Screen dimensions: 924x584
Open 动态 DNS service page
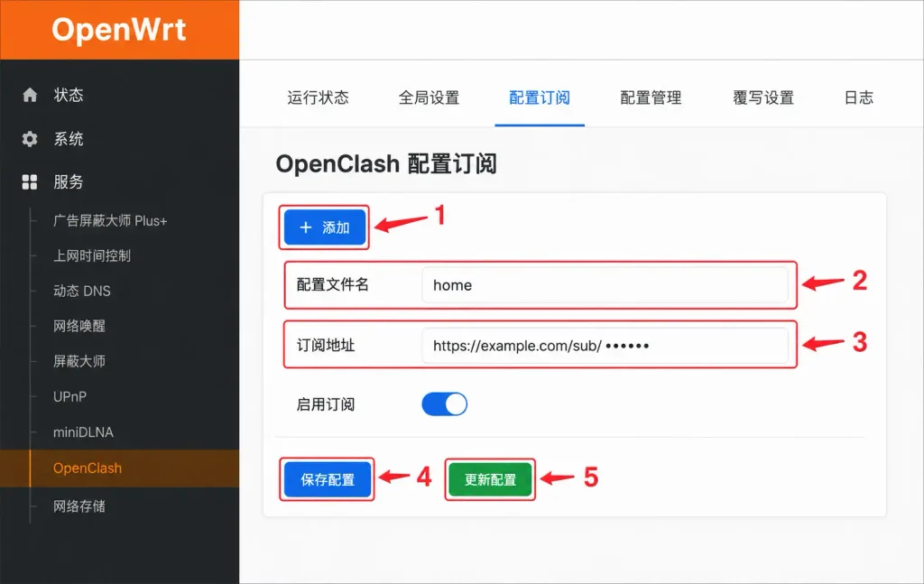click(82, 292)
